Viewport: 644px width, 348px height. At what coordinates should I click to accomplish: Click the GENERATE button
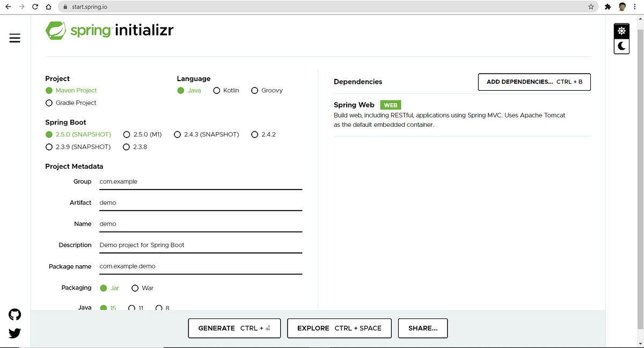(x=234, y=328)
